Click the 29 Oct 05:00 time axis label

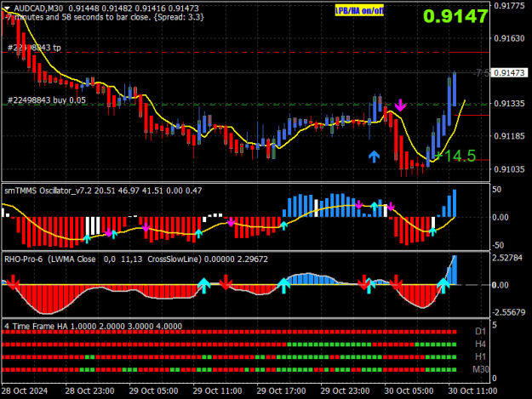153,390
